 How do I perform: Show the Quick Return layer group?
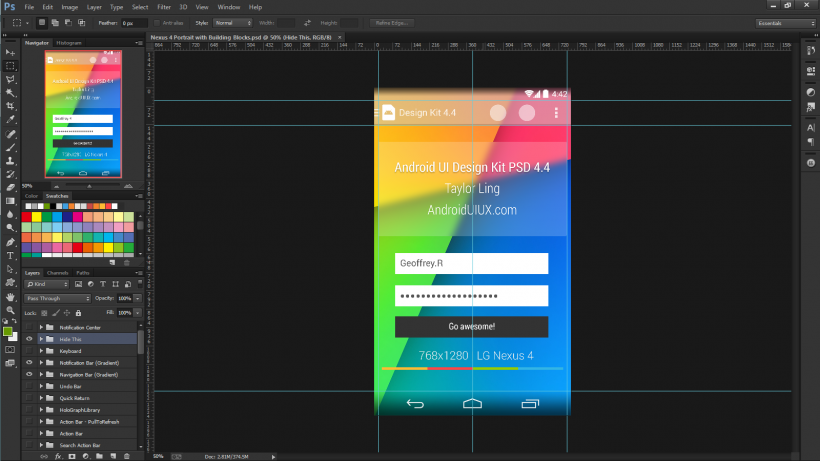pos(29,398)
